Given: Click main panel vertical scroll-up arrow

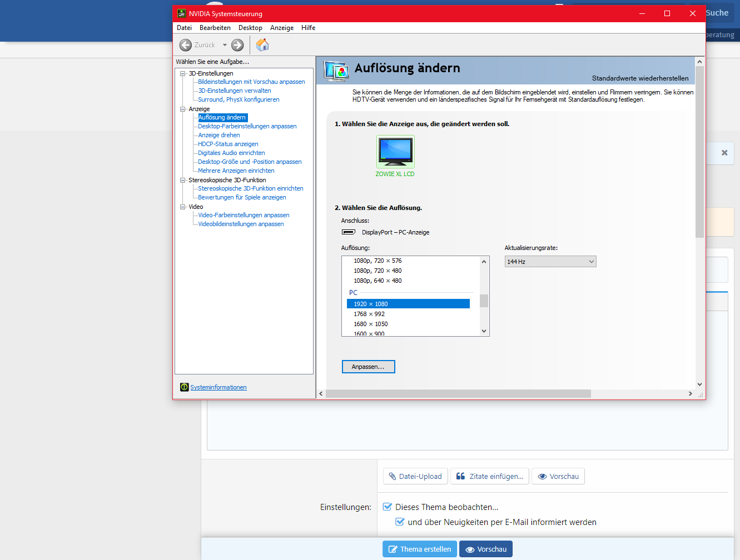Looking at the screenshot, I should click(699, 62).
